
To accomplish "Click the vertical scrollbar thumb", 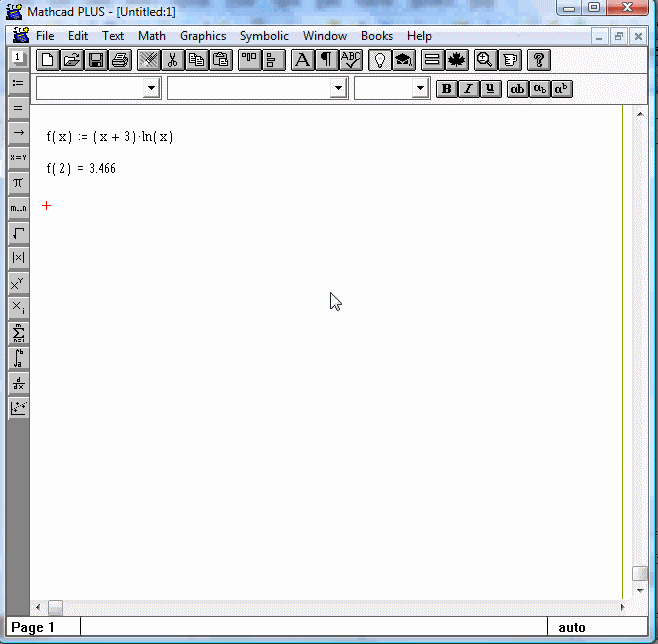I will [x=640, y=574].
